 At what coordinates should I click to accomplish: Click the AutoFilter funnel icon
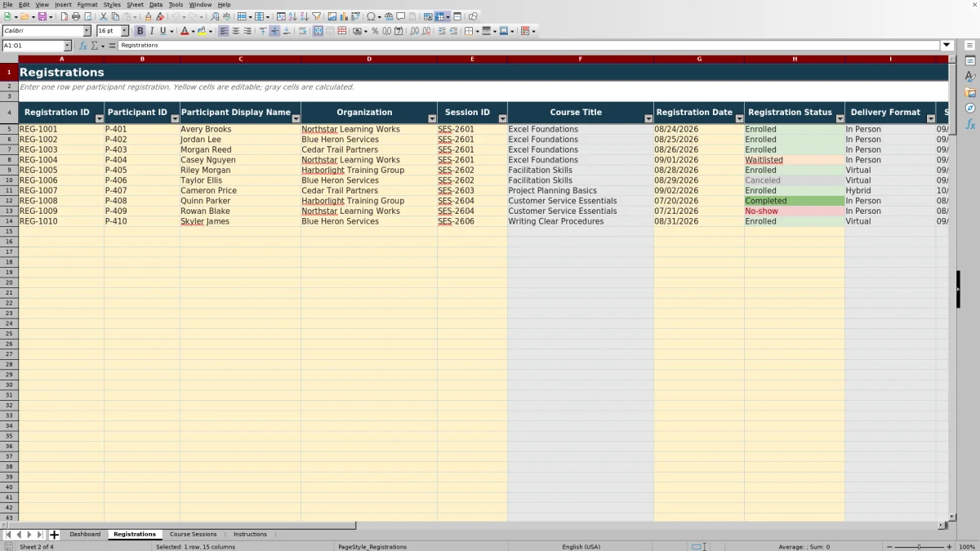pyautogui.click(x=316, y=16)
